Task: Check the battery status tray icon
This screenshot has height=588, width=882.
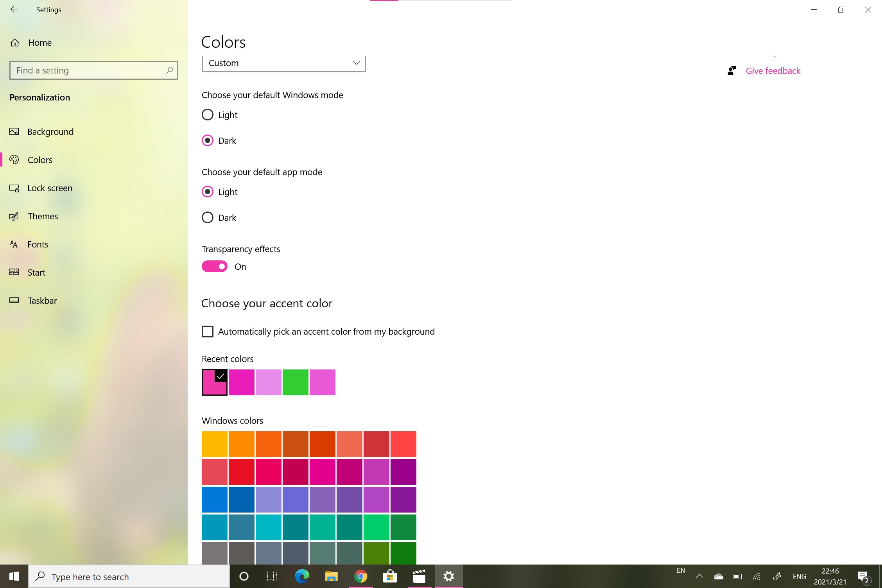Action: pyautogui.click(x=737, y=576)
